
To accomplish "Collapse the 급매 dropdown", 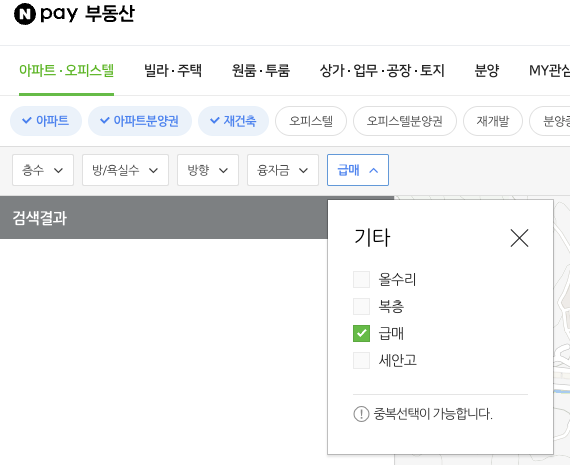I will (358, 170).
